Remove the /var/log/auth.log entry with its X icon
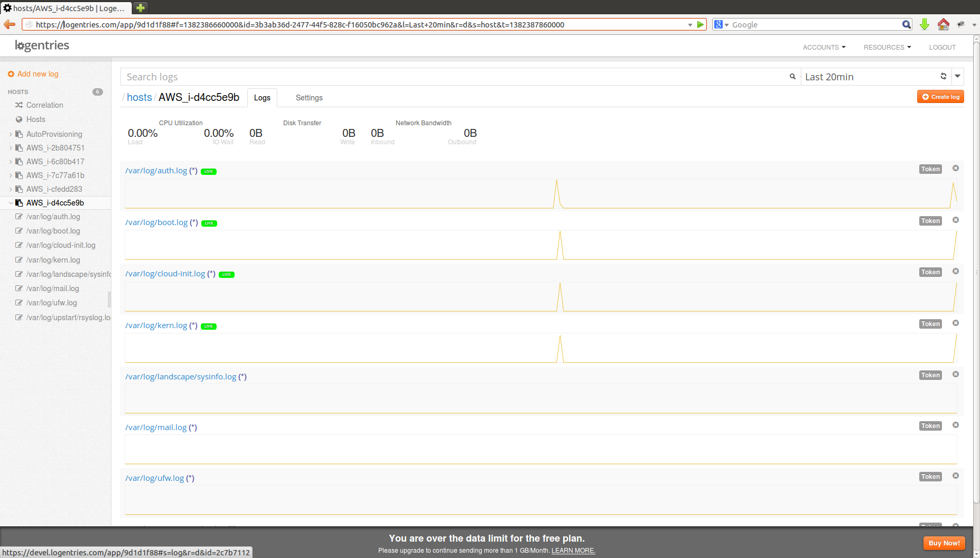Image resolution: width=980 pixels, height=558 pixels. pos(955,169)
